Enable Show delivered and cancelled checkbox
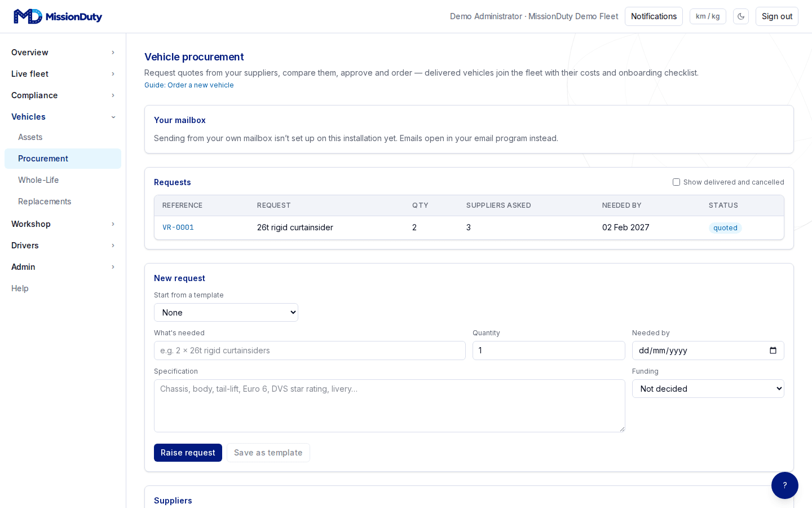 676,182
